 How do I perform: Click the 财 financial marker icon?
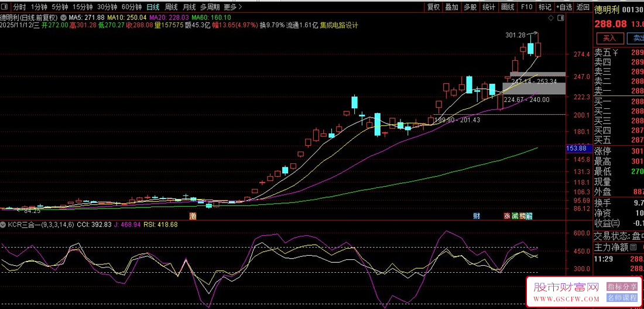477,216
